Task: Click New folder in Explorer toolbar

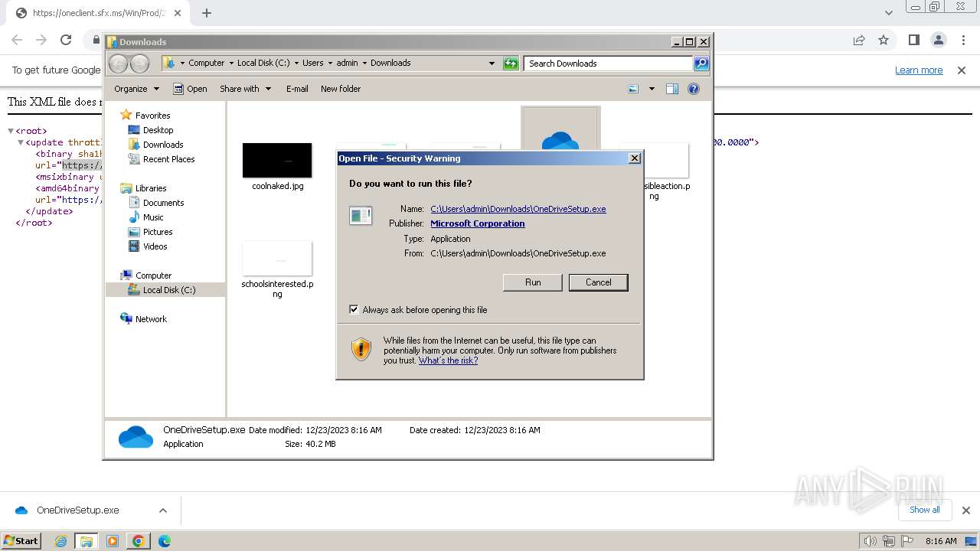Action: [341, 89]
